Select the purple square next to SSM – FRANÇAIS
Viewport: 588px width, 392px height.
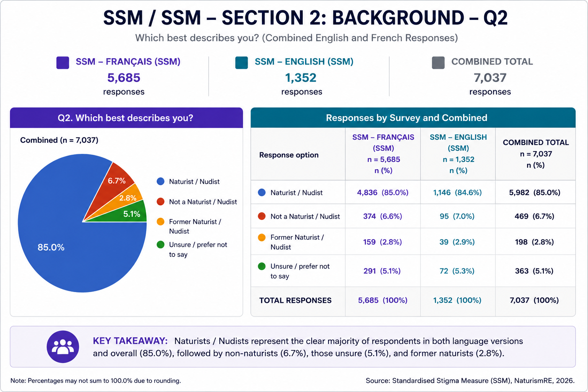click(x=63, y=62)
